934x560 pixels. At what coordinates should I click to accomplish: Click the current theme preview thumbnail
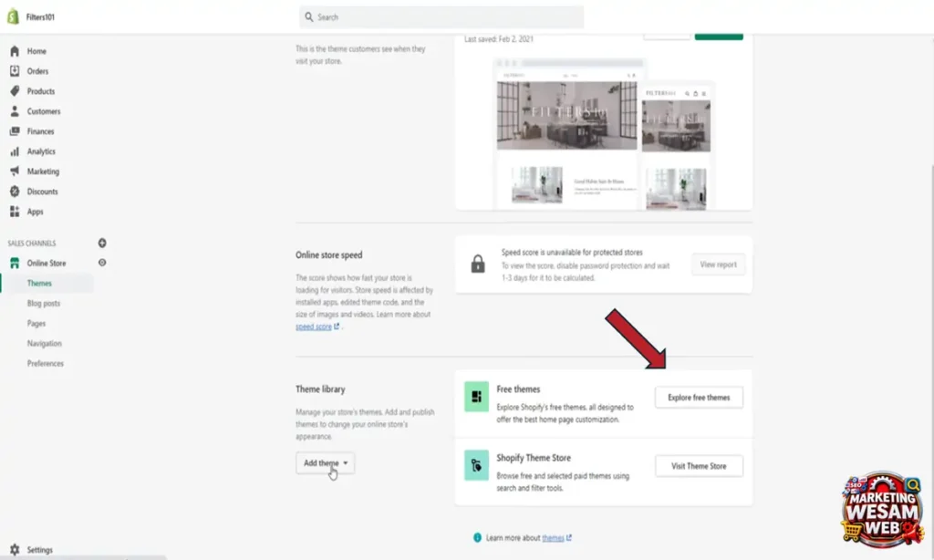pyautogui.click(x=604, y=134)
